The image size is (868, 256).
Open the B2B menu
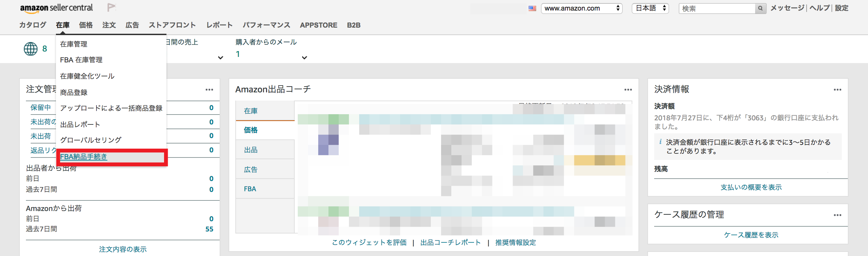pos(354,25)
